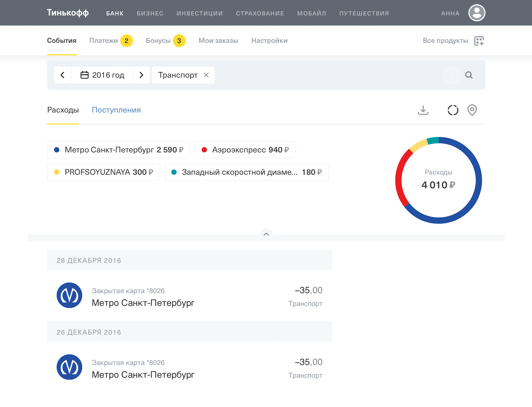This screenshot has width=532, height=407.
Task: Select the События tab
Action: click(x=62, y=41)
